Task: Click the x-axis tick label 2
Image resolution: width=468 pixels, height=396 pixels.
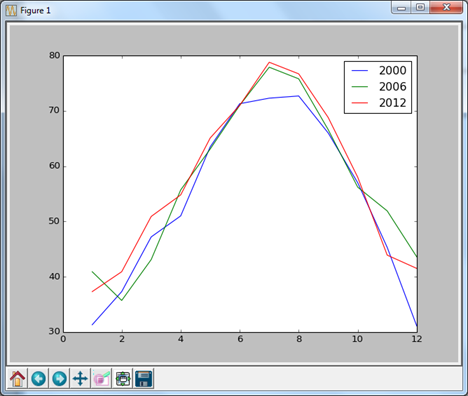Action: point(122,339)
